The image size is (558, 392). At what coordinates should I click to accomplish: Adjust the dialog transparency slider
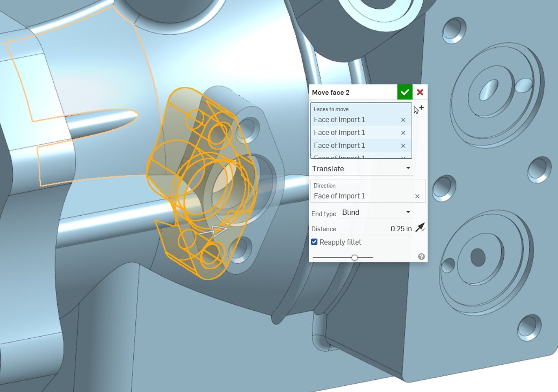[x=355, y=257]
